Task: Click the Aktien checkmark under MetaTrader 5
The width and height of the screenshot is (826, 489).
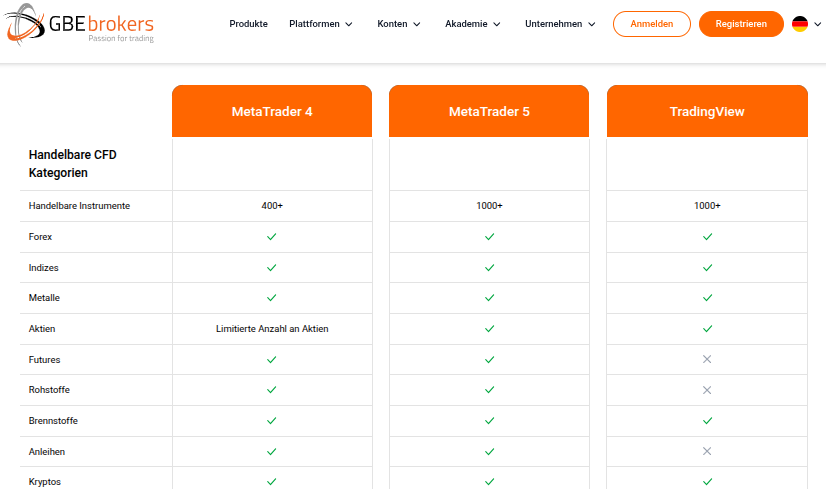Action: point(489,329)
